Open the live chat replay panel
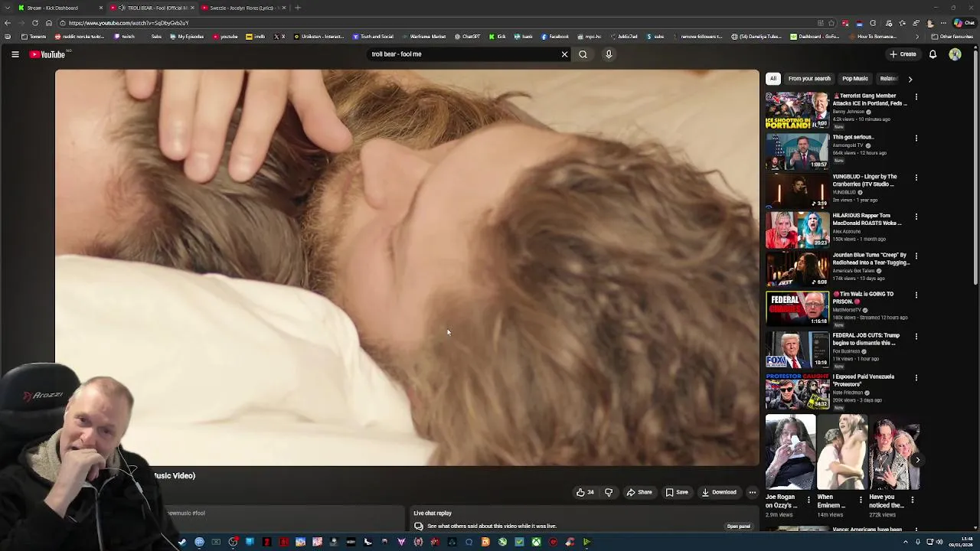Image resolution: width=980 pixels, height=551 pixels. click(x=738, y=527)
